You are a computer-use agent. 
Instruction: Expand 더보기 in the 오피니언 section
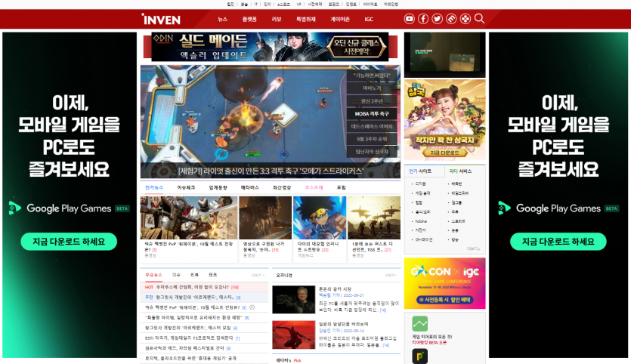click(391, 275)
